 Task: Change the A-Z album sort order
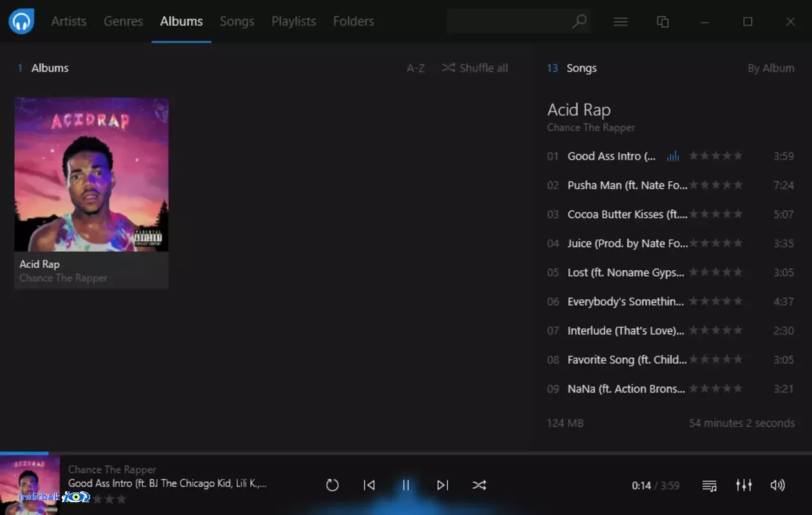tap(416, 68)
